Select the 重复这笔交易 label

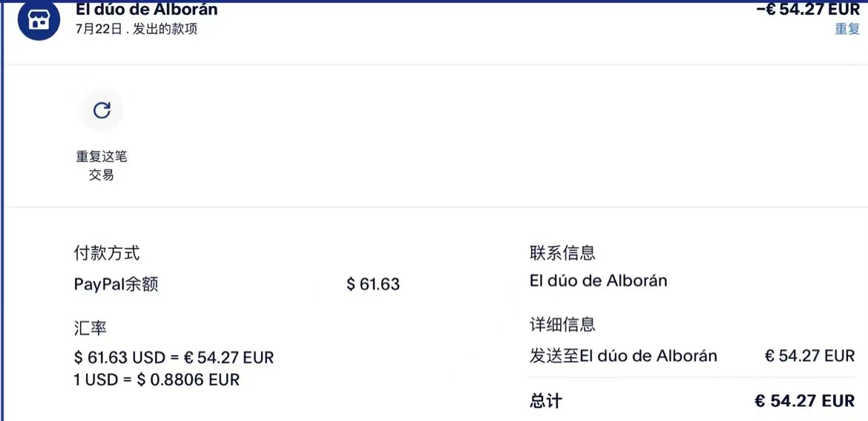pos(102,166)
